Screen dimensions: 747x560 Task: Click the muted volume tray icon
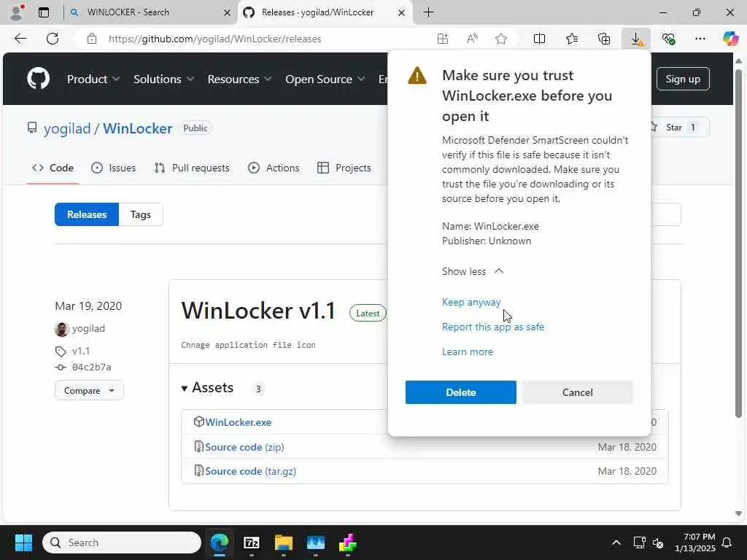click(658, 542)
